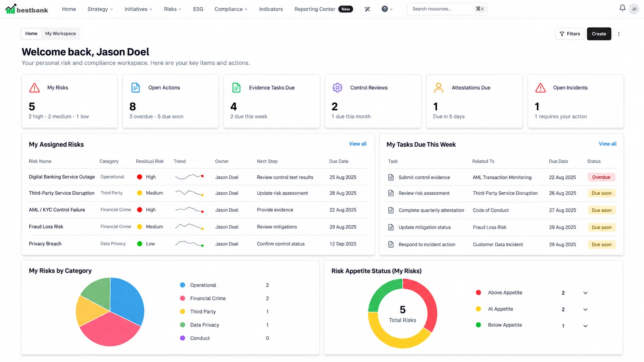Click the Open Incidents warning icon
Image resolution: width=644 pixels, height=362 pixels.
click(x=540, y=88)
